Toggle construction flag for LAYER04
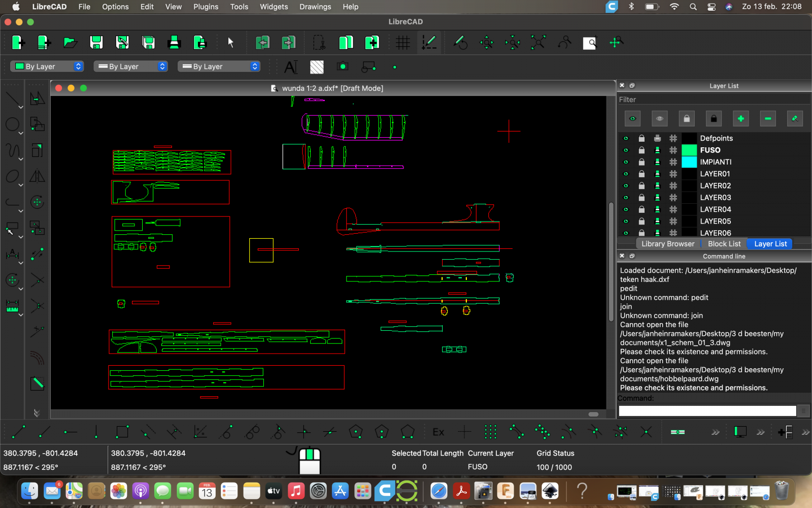812x508 pixels. tap(673, 209)
